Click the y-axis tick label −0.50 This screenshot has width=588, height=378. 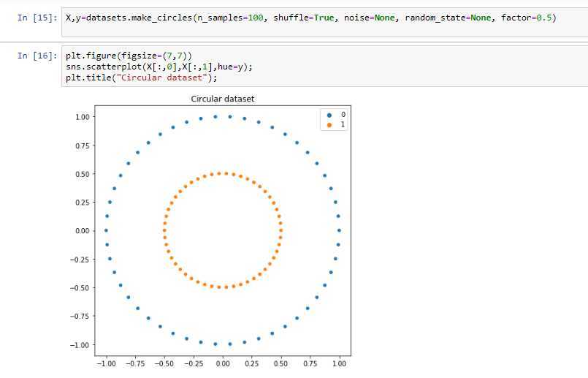(80, 288)
